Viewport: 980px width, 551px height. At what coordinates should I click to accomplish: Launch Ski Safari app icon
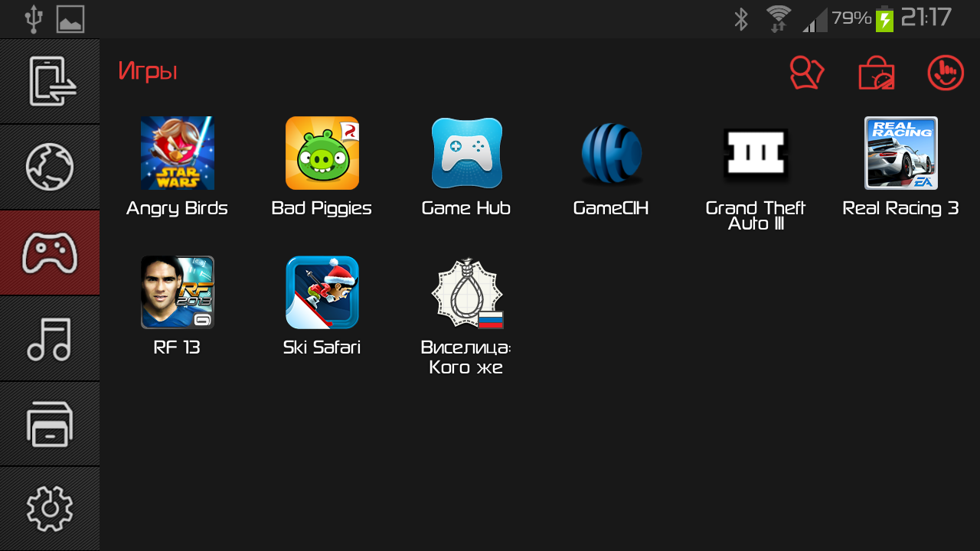pos(322,292)
